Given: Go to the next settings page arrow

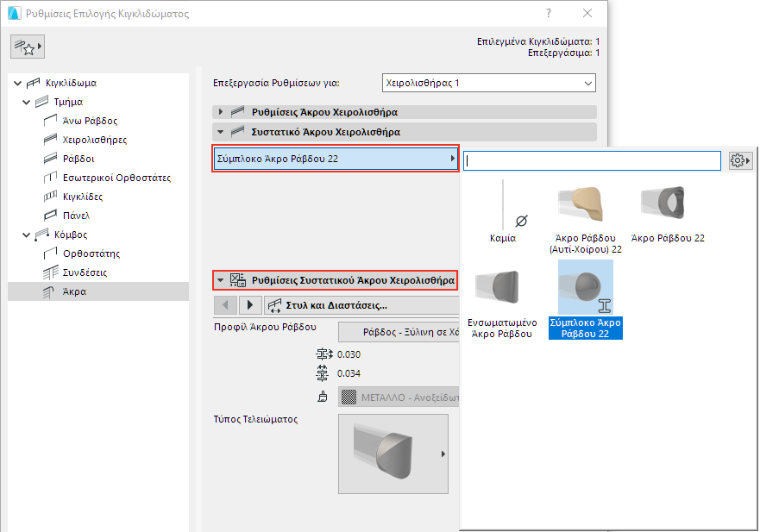Looking at the screenshot, I should (250, 305).
